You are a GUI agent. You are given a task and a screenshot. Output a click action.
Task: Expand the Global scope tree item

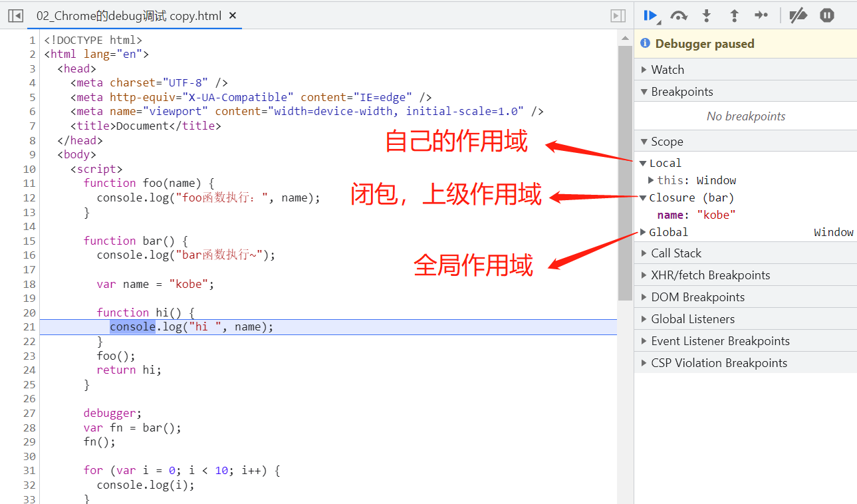[x=643, y=232]
